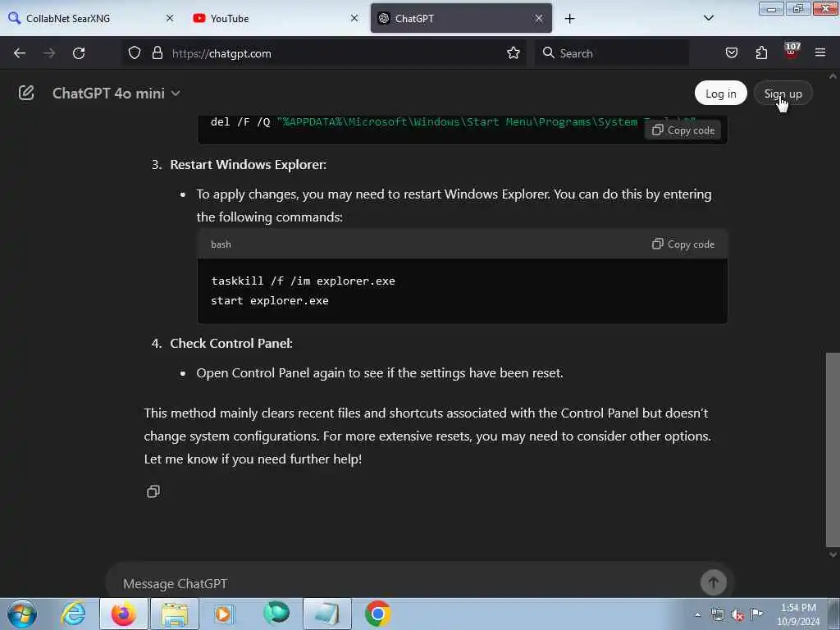Click the page vertical scrollbar thumb
The width and height of the screenshot is (840, 630).
tap(833, 449)
